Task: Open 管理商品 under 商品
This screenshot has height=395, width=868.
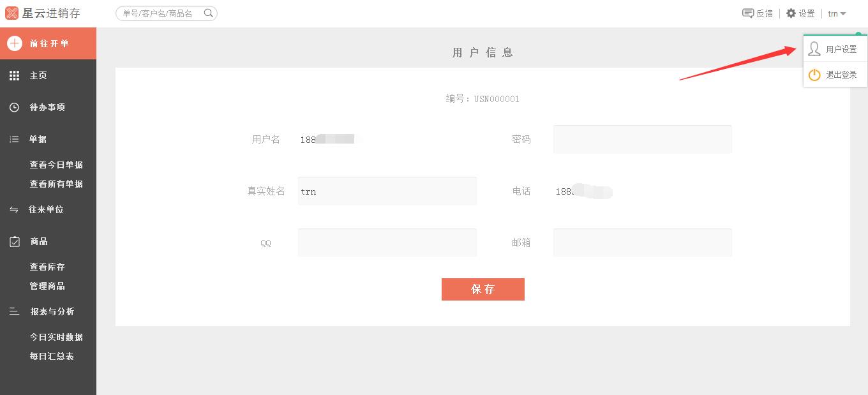Action: click(47, 286)
